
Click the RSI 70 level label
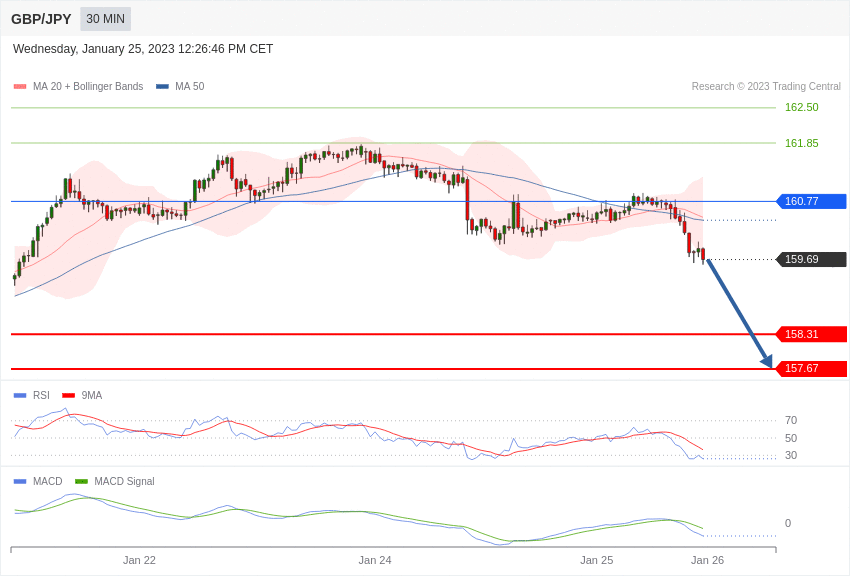791,420
